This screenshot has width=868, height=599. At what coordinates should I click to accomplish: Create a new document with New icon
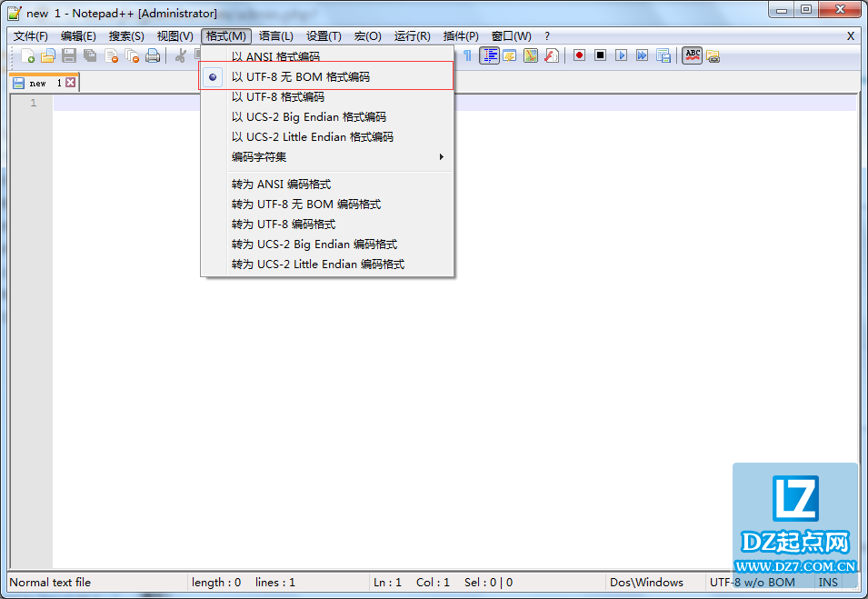[x=27, y=56]
